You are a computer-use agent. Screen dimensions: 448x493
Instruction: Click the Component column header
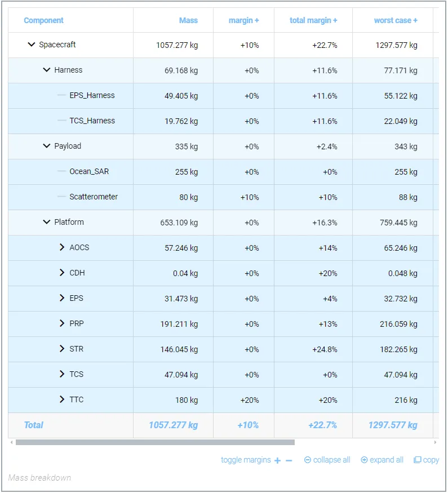(x=43, y=20)
